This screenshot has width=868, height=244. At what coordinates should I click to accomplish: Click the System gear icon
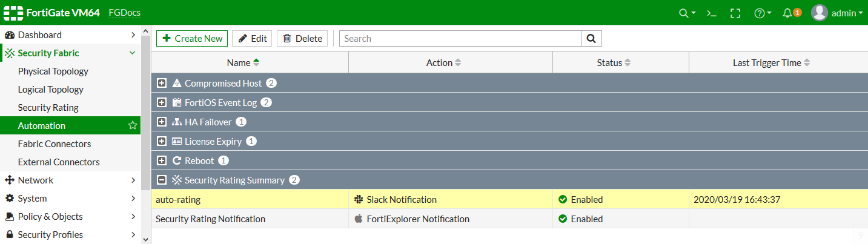click(x=10, y=199)
